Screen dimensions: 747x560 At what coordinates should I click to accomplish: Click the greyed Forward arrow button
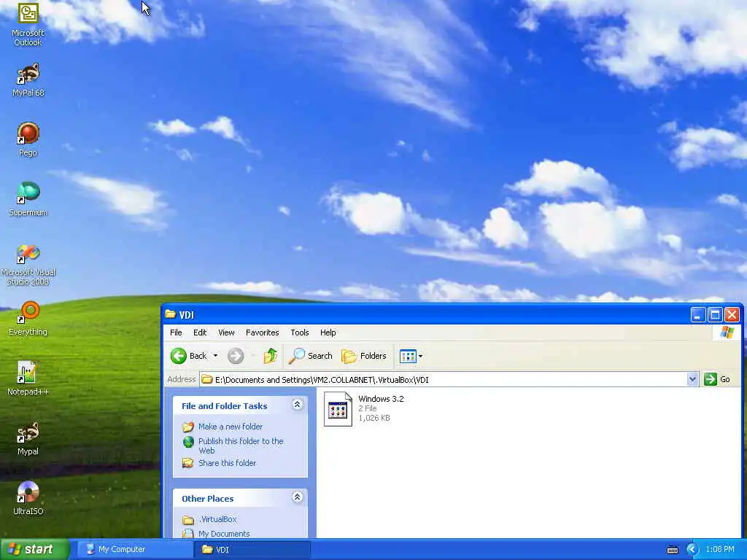click(236, 356)
